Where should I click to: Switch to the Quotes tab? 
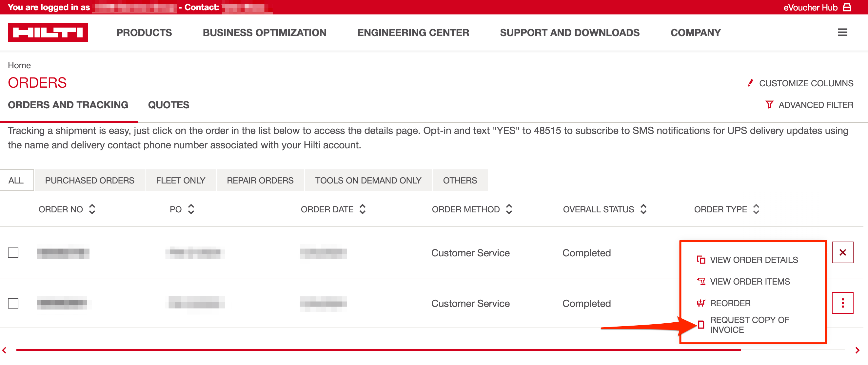[168, 105]
